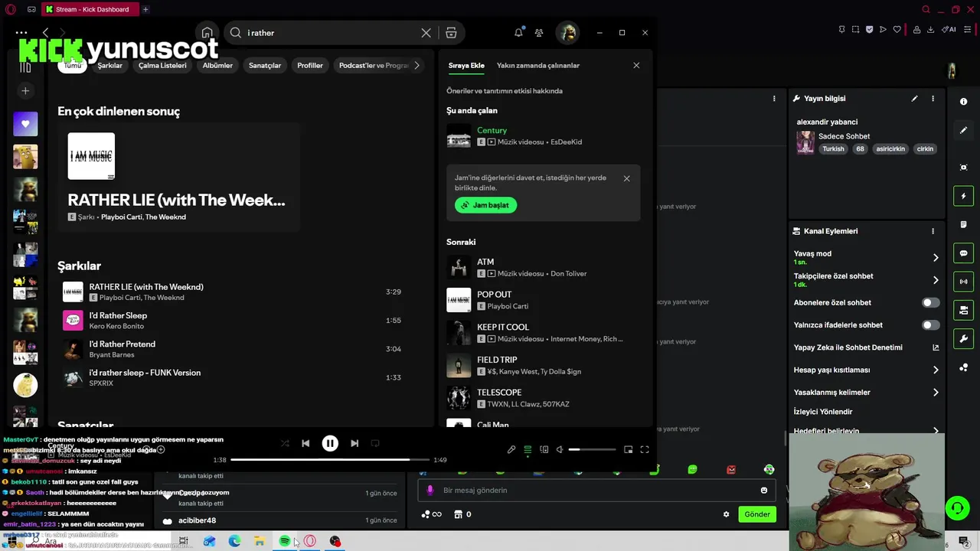Open Kanal Eylemleri three-dot menu
980x551 pixels.
[933, 231]
